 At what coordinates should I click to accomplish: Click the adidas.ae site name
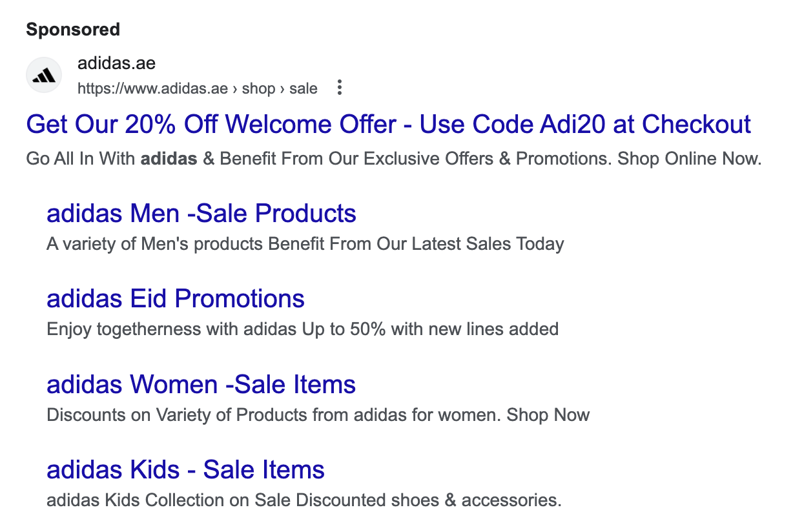point(116,64)
